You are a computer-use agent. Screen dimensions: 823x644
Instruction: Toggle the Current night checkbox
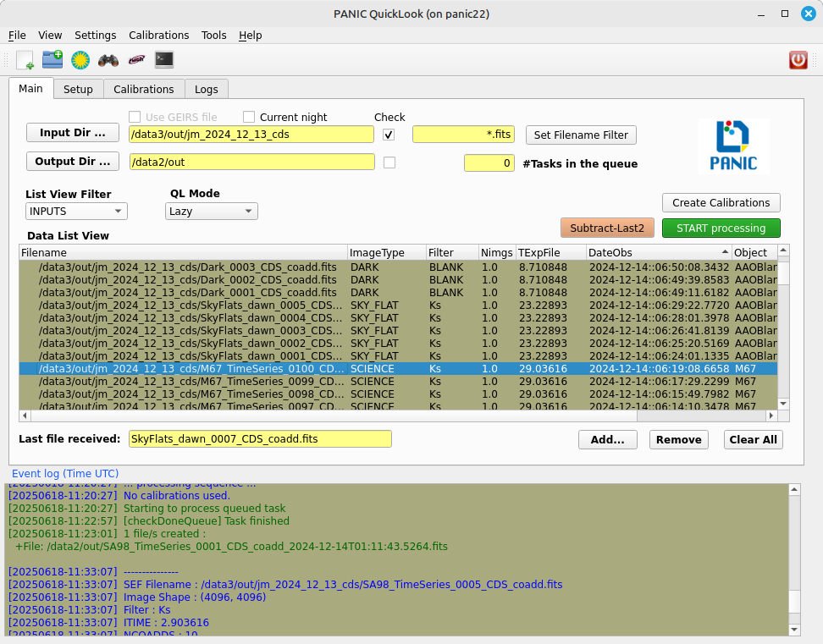(249, 117)
